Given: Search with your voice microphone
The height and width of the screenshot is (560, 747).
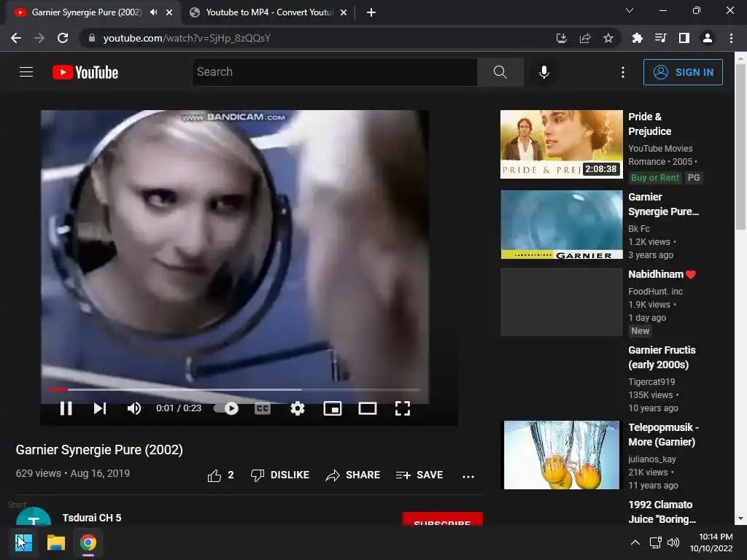Looking at the screenshot, I should (543, 72).
